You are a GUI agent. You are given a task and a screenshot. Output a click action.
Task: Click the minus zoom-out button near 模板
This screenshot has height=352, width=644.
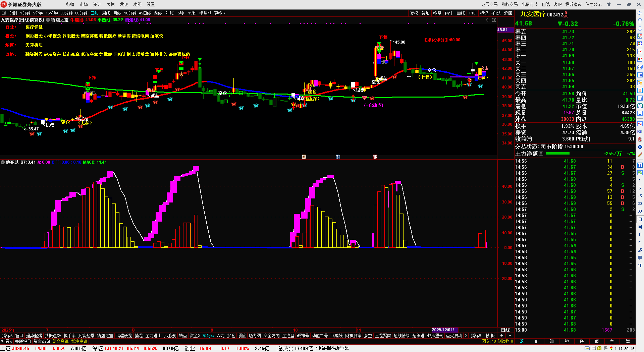point(510,336)
